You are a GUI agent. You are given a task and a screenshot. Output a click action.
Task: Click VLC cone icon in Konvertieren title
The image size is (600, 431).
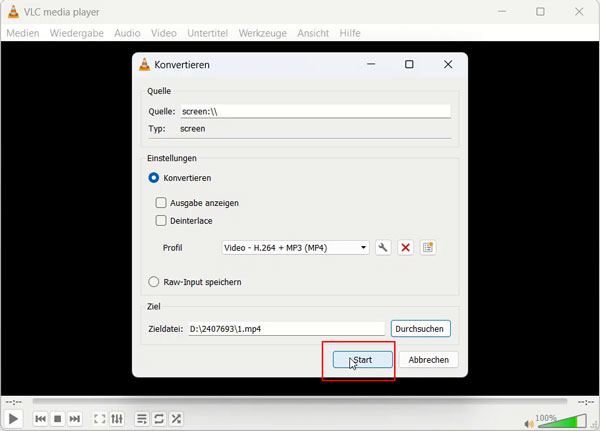[x=144, y=65]
